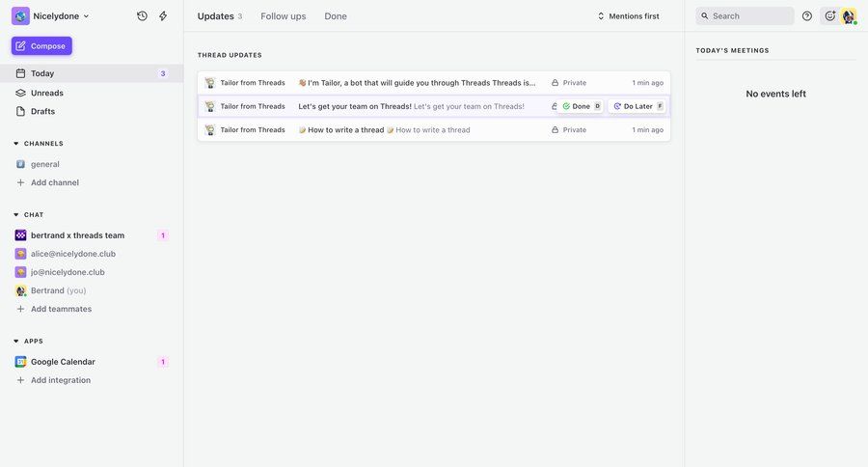Click the plus icon beside Add channel
868x467 pixels.
[x=20, y=182]
